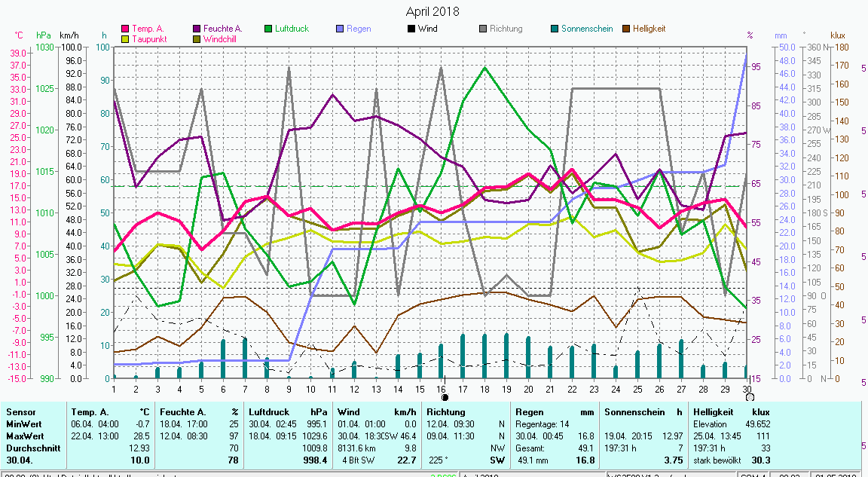Click the green Luftdruck legend swatch
This screenshot has width=868, height=477.
(x=269, y=29)
